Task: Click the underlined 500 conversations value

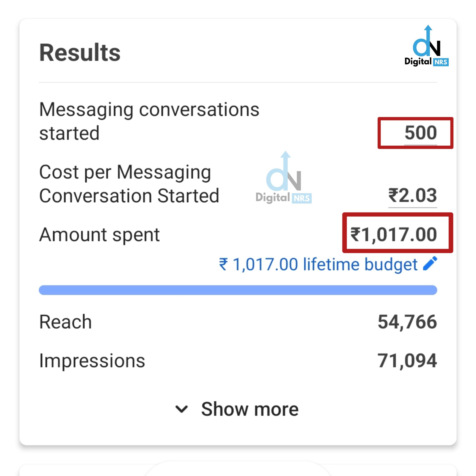Action: tap(421, 133)
